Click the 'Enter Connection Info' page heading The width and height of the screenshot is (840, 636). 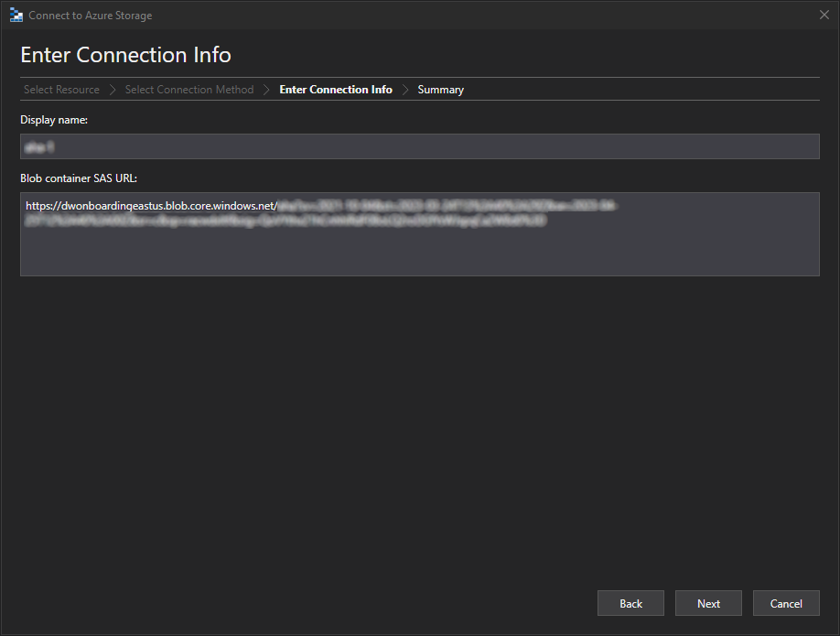[x=126, y=55]
